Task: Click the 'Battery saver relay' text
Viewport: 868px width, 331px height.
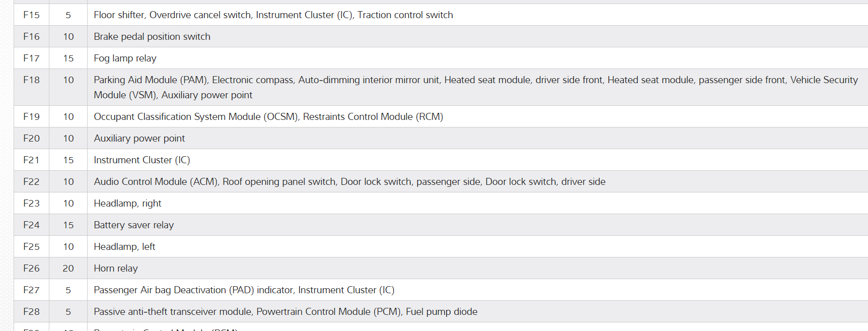Action: point(133,225)
